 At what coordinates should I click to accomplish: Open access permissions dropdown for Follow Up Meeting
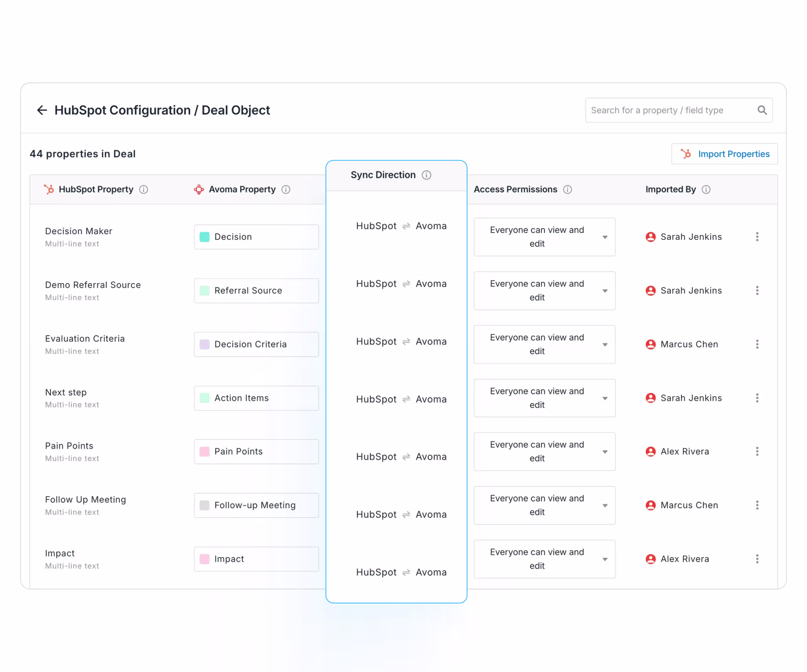(x=545, y=505)
